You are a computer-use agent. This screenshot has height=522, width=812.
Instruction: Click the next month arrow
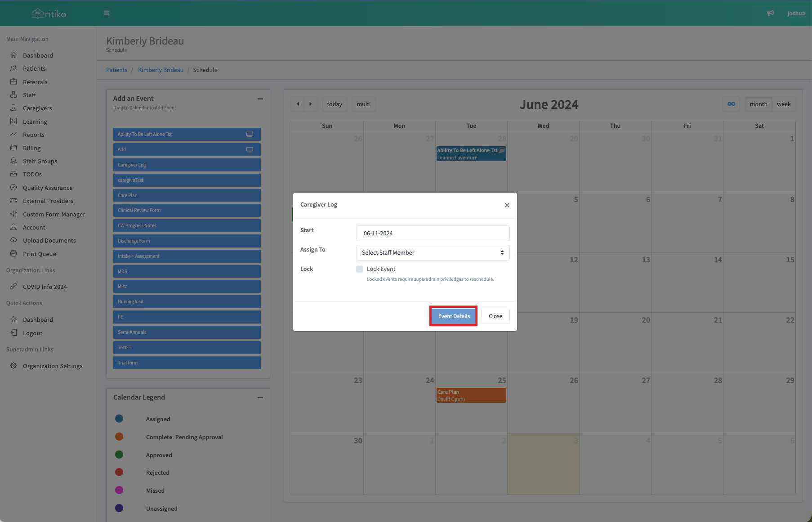pyautogui.click(x=310, y=104)
